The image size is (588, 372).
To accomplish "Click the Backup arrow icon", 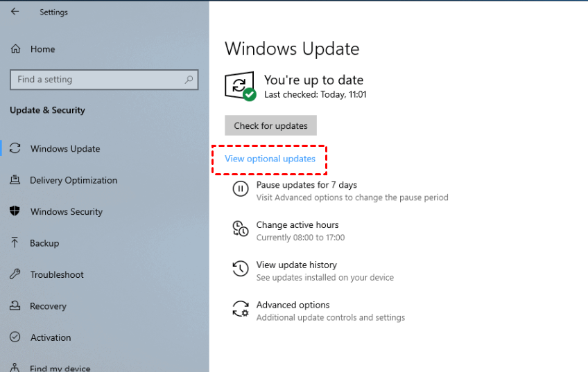I will pos(15,242).
